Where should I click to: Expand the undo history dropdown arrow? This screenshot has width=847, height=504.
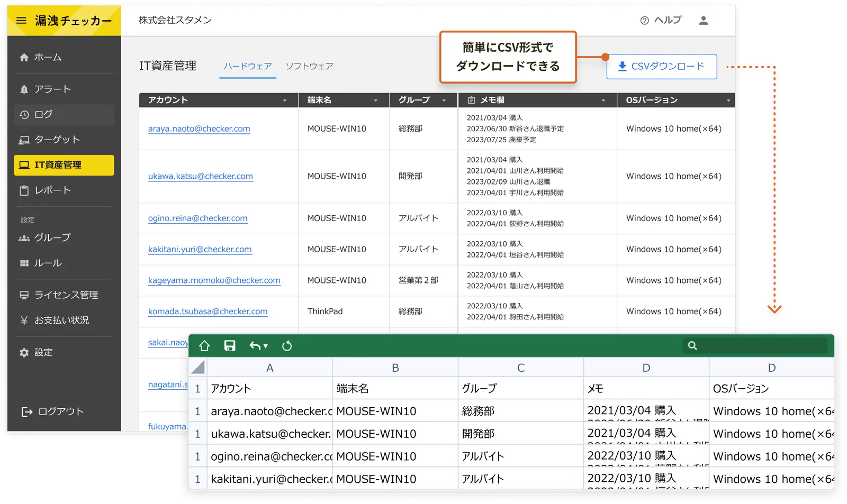pos(266,346)
